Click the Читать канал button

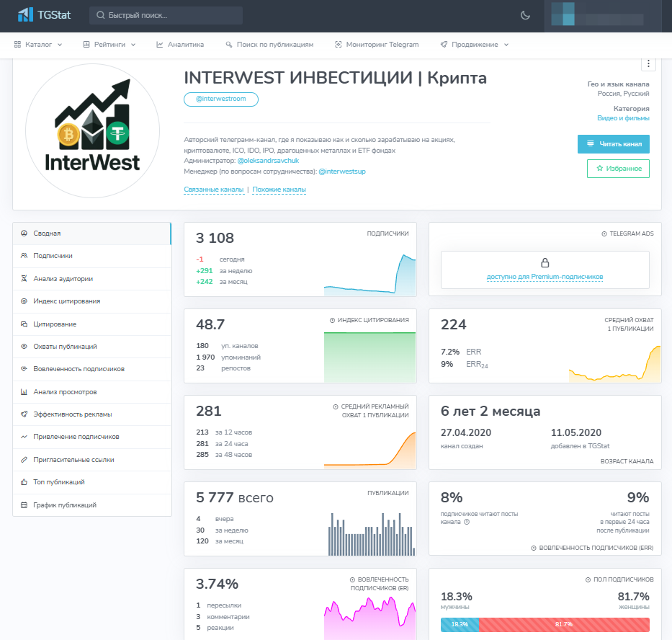613,144
